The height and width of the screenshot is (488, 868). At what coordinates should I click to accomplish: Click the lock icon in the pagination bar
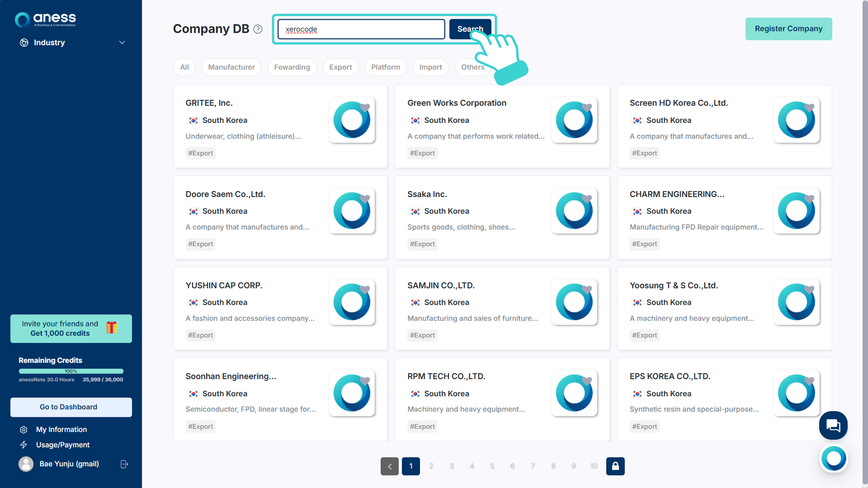pos(615,466)
